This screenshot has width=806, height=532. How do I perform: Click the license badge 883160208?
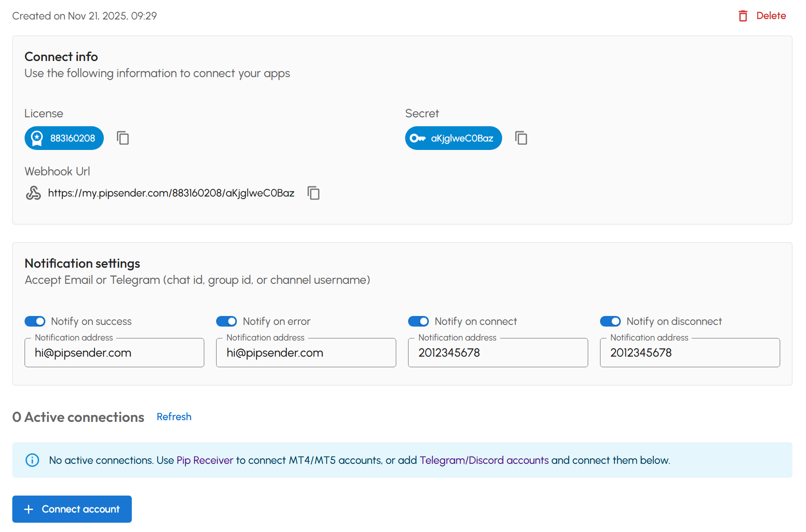coord(64,138)
